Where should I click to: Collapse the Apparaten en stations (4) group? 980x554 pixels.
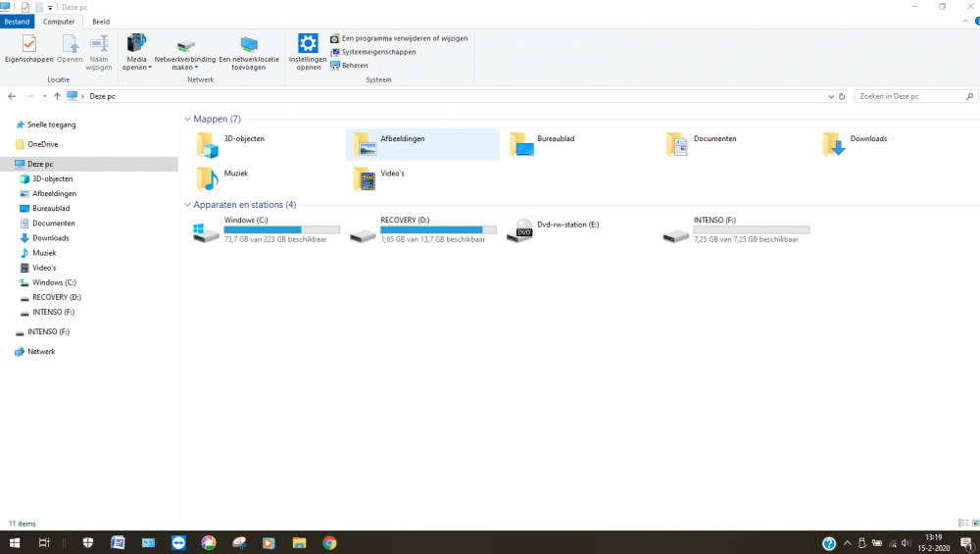point(187,205)
